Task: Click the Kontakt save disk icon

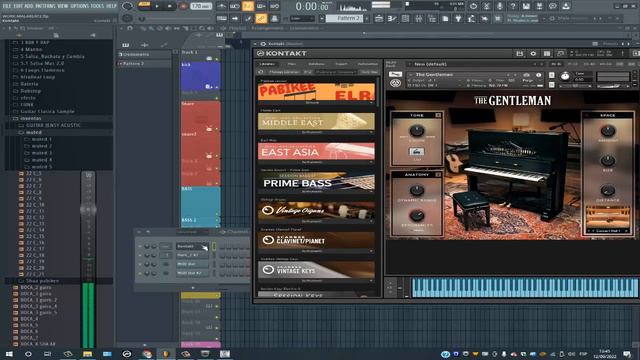Action: coord(520,53)
